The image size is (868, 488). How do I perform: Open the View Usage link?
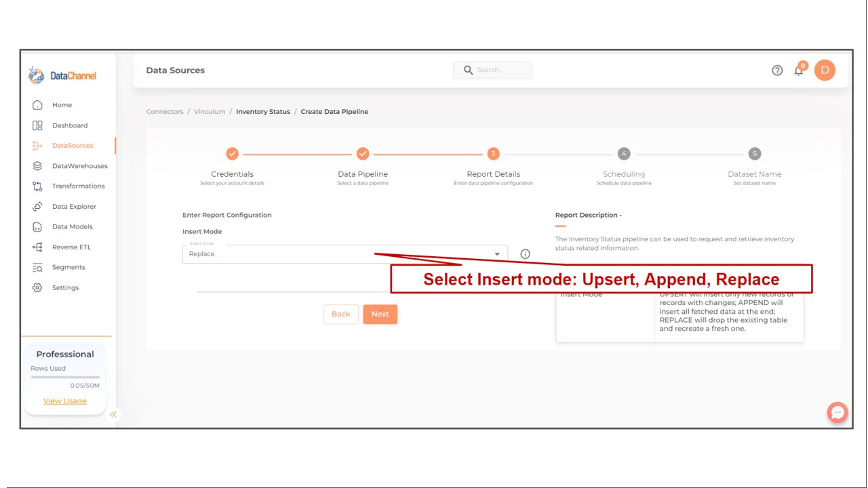click(65, 401)
